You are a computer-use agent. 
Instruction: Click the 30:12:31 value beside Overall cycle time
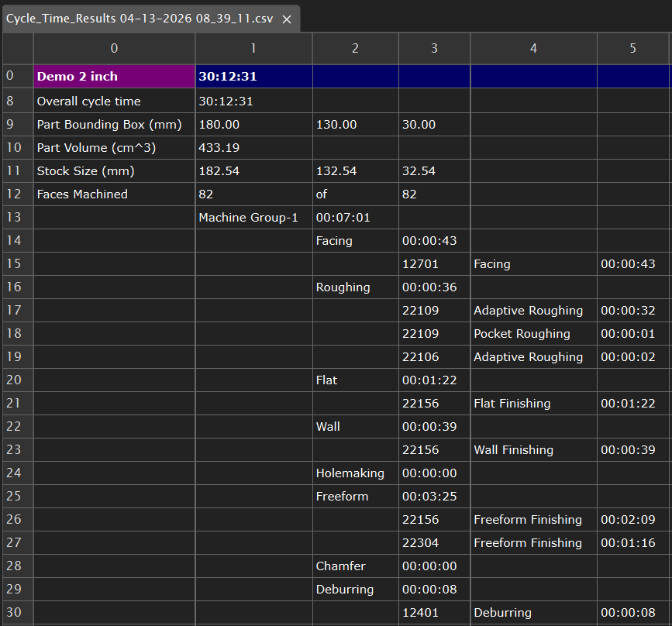(x=253, y=101)
